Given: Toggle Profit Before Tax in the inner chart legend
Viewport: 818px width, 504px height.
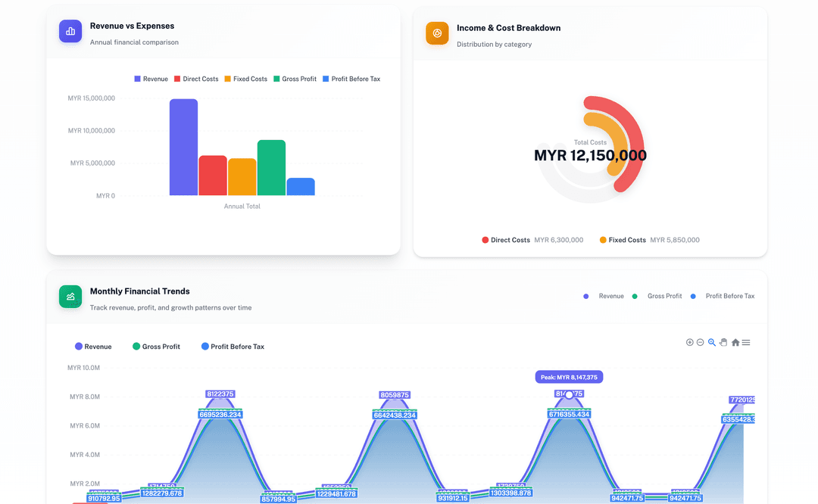Looking at the screenshot, I should [x=233, y=347].
